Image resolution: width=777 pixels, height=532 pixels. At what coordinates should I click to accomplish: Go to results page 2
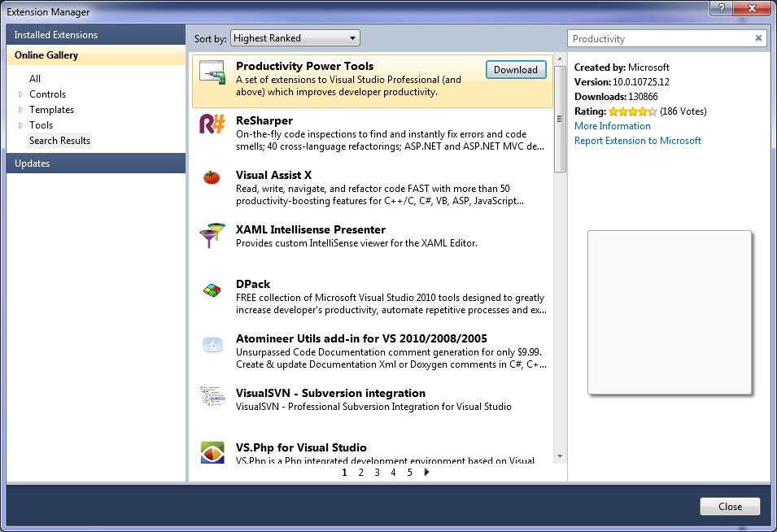[x=360, y=473]
